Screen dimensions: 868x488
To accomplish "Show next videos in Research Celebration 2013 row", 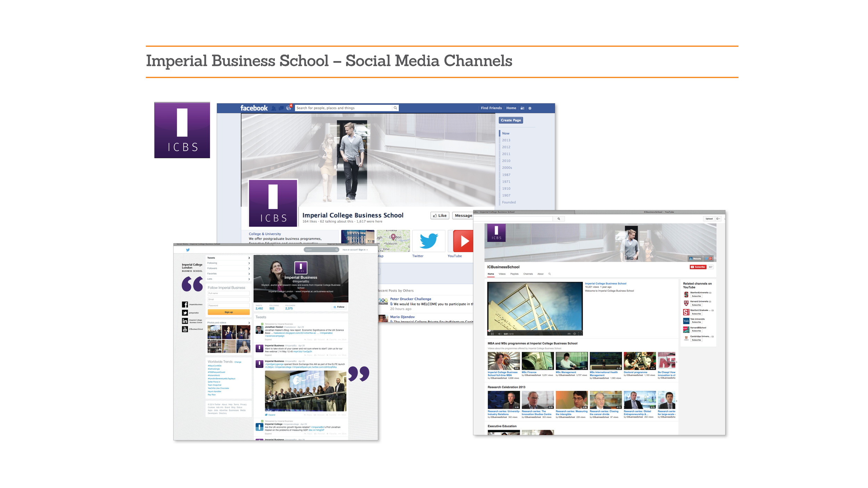I will pos(676,401).
